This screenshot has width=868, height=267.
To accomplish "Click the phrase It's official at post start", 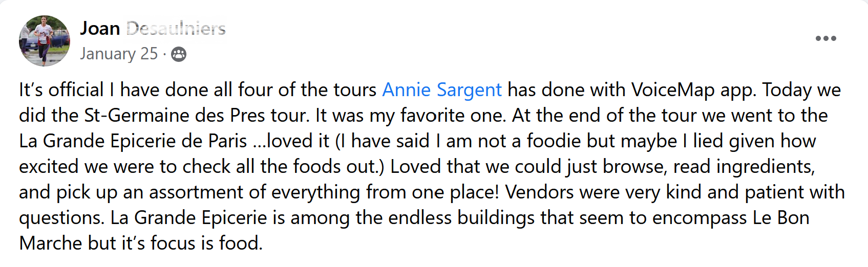I will [x=61, y=90].
